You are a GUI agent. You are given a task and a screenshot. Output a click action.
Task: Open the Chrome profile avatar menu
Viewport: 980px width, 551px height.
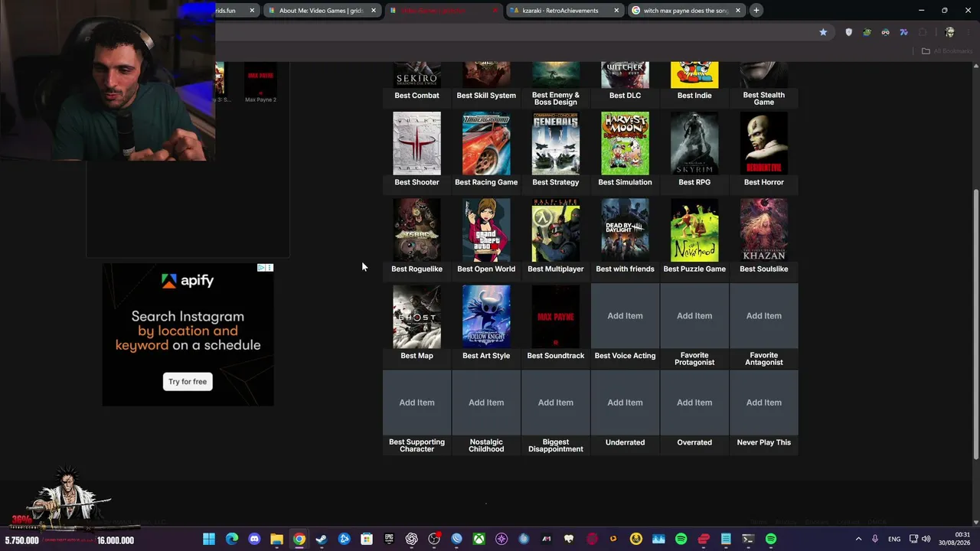[x=949, y=32]
